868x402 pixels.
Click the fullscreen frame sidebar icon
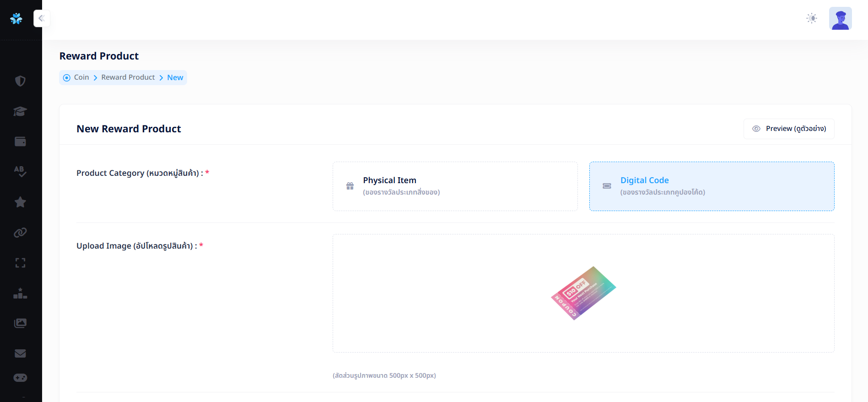(x=20, y=263)
